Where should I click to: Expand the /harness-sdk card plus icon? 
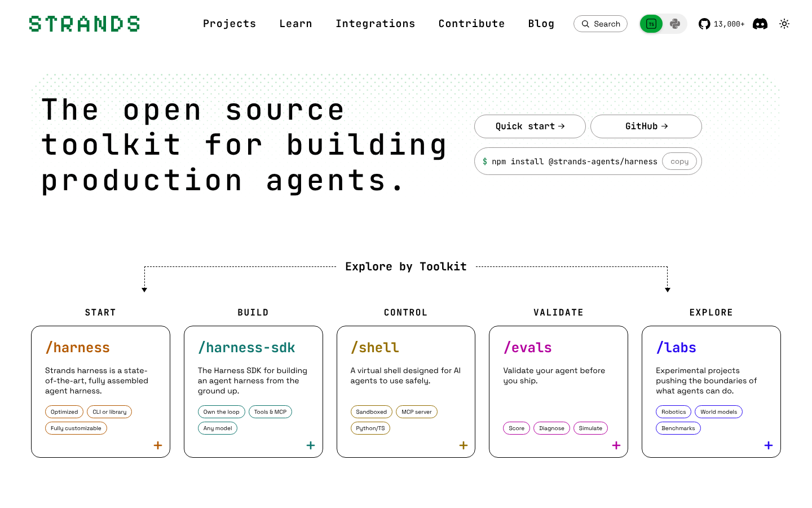pos(311,445)
